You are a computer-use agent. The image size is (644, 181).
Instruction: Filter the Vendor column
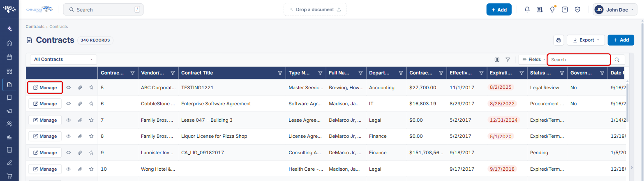tap(173, 73)
